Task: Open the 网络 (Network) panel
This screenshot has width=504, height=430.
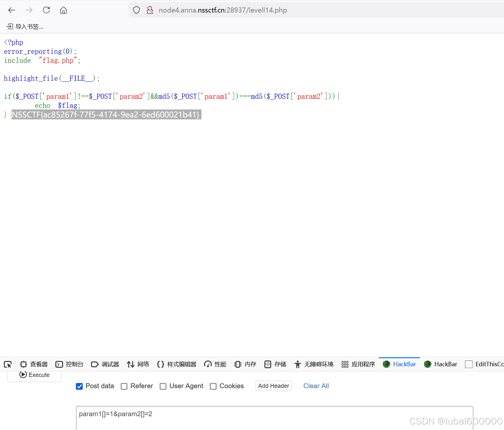Action: pyautogui.click(x=138, y=364)
